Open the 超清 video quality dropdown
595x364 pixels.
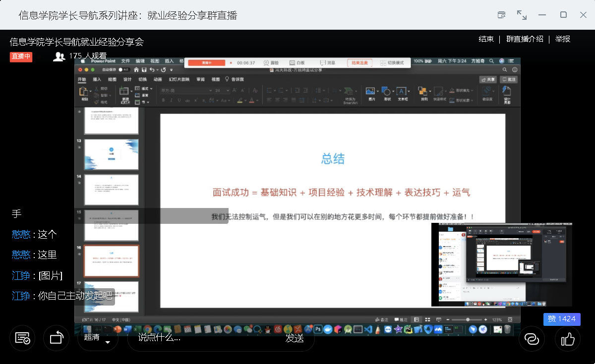(98, 338)
